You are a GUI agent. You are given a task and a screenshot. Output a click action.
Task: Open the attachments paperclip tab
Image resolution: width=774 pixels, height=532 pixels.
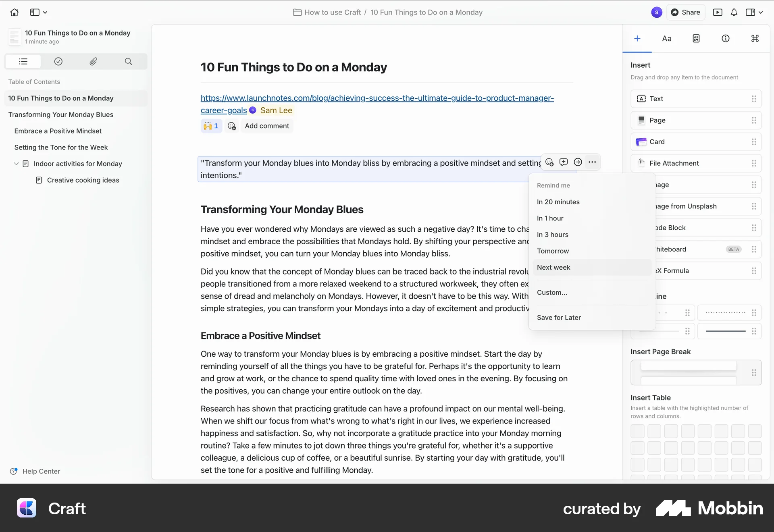93,61
